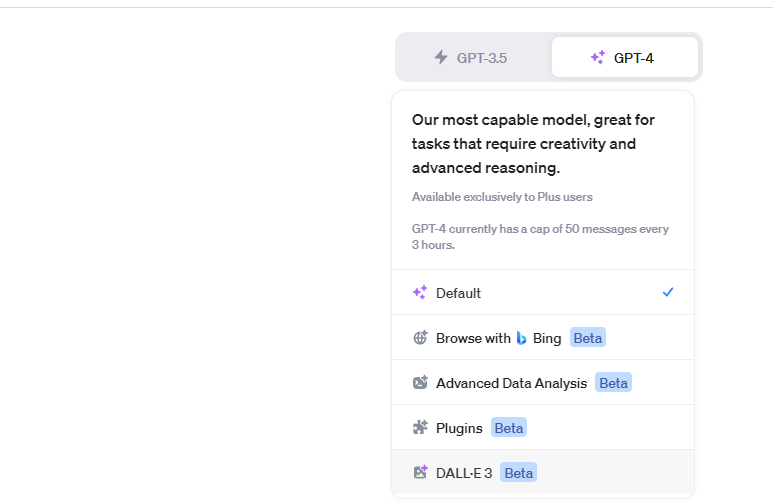Choose Browse with Bing mode
This screenshot has width=773, height=504.
[474, 338]
